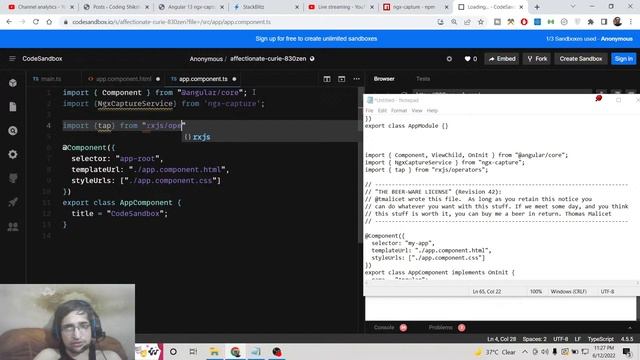Click the sandbox settings circle icon in header
The height and width of the screenshot is (360, 640).
point(449,59)
